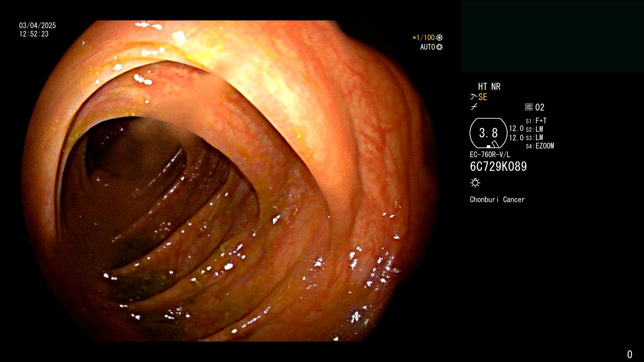Click the scope channel diagram showing 3.8
This screenshot has width=644, height=362.
488,133
